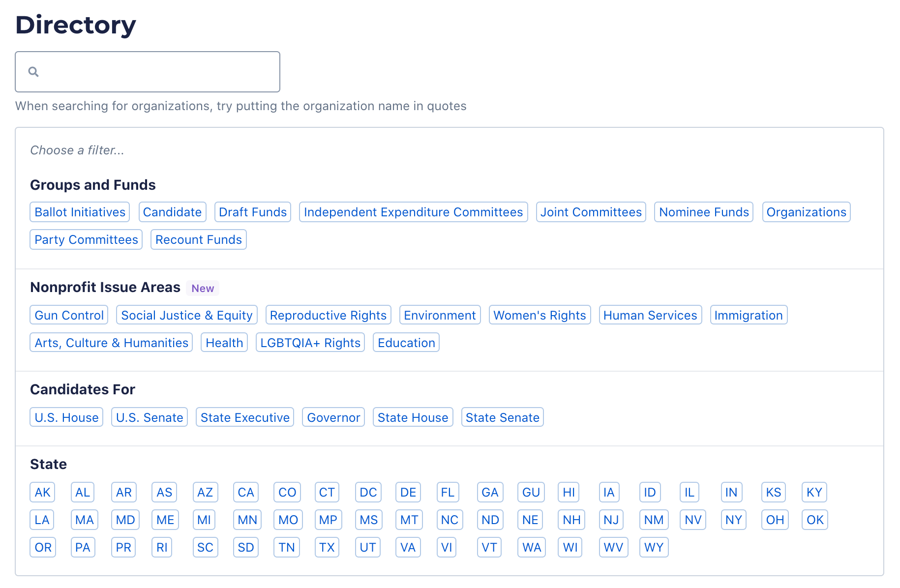
Task: Select the Candidate filter tag
Action: 172,212
